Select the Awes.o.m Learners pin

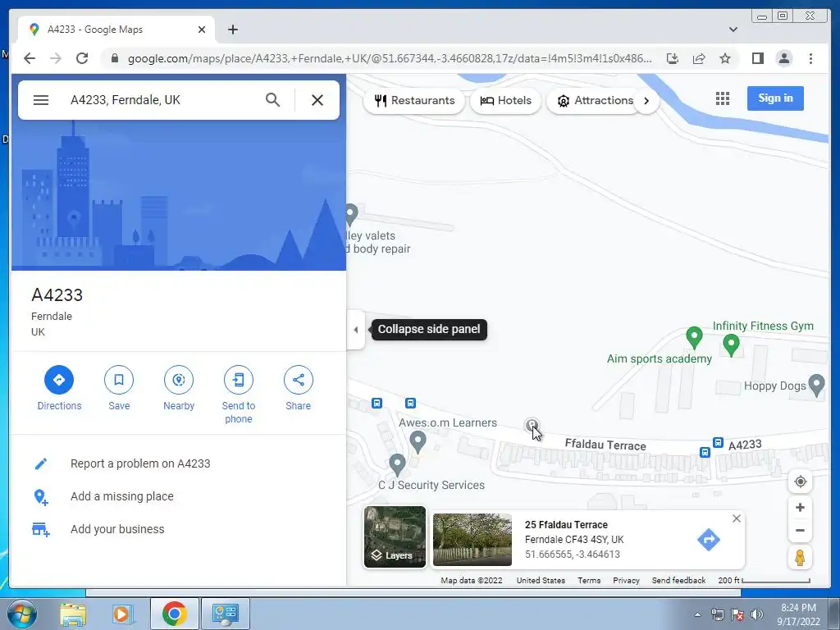418,442
